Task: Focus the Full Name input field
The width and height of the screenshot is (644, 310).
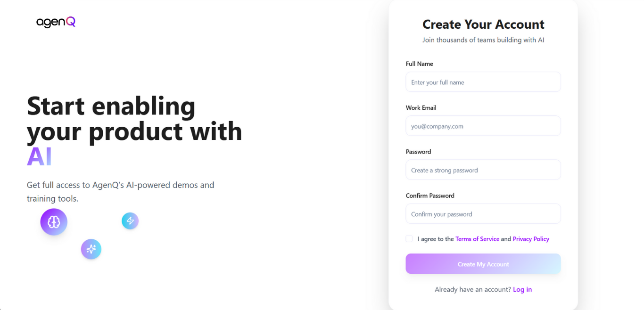Action: 483,82
